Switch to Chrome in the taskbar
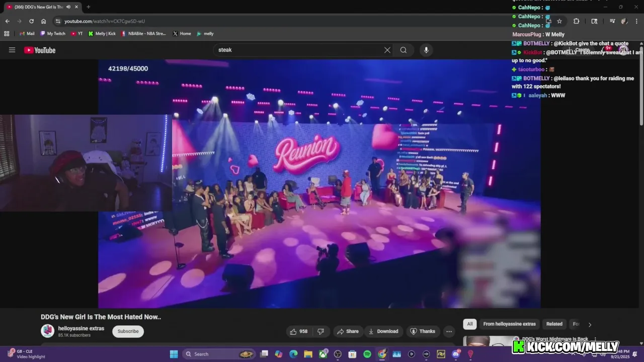This screenshot has height=362, width=644. [382, 354]
